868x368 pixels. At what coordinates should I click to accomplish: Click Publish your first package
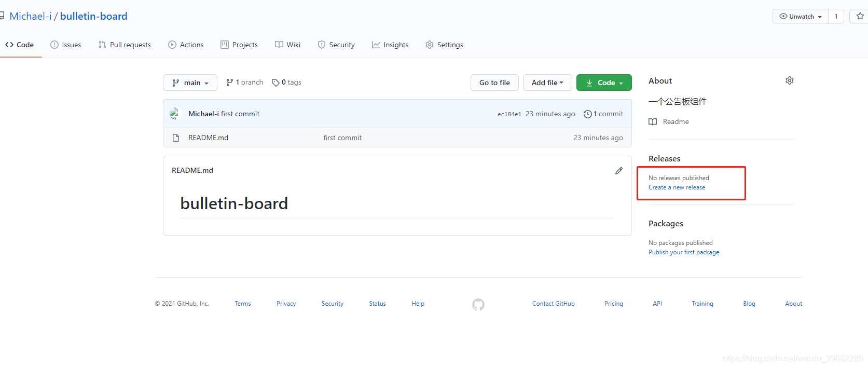684,252
